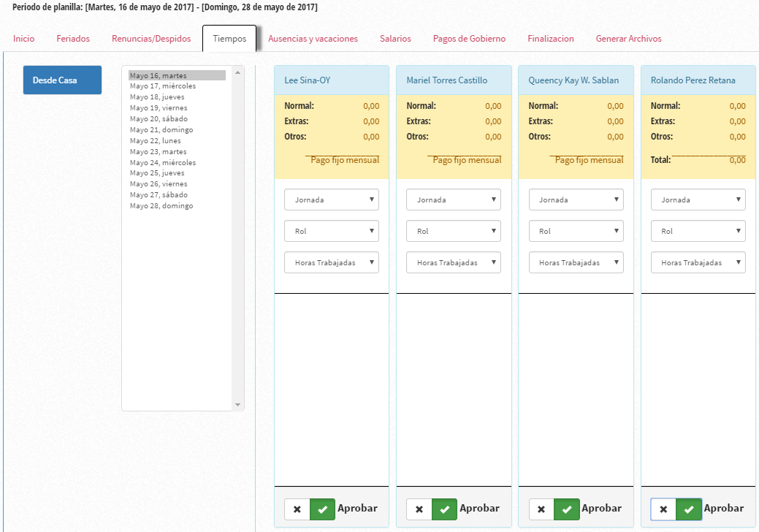
Task: Open the Generar Archivos tab
Action: coord(628,39)
